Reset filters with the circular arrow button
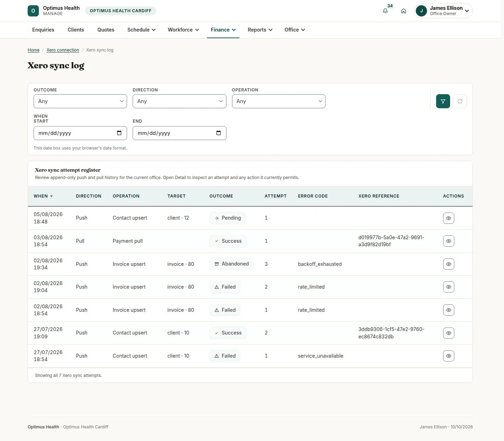504x441 pixels. (460, 101)
